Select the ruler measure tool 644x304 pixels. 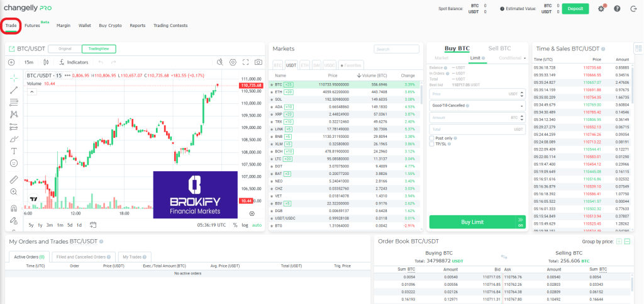click(x=14, y=179)
